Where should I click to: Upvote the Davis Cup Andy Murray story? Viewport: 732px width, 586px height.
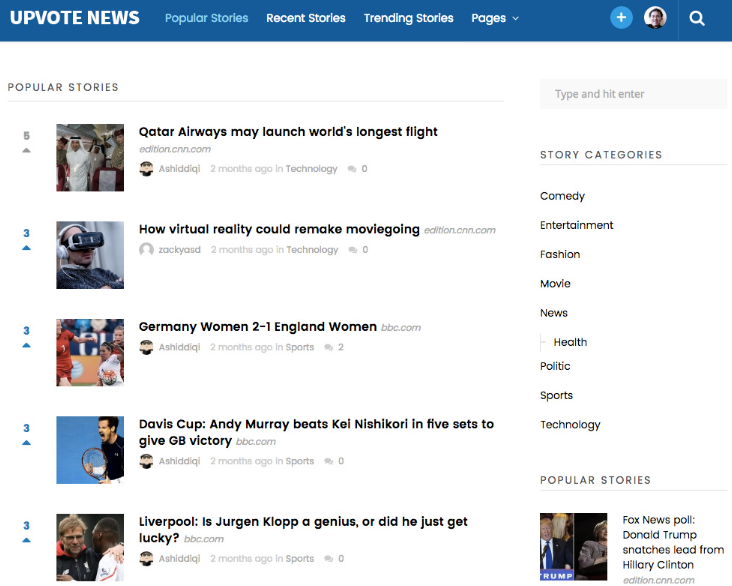(27, 443)
